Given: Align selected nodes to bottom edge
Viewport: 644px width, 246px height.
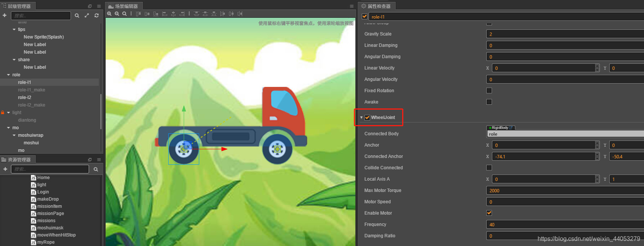Looking at the screenshot, I should click(156, 14).
